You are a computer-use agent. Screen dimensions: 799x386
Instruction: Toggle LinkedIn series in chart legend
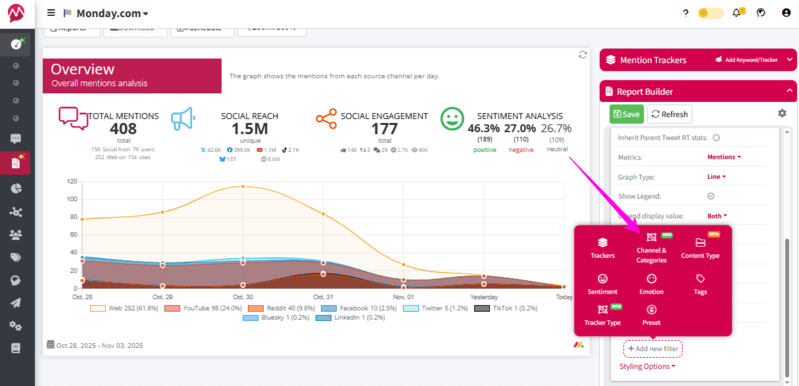point(350,317)
